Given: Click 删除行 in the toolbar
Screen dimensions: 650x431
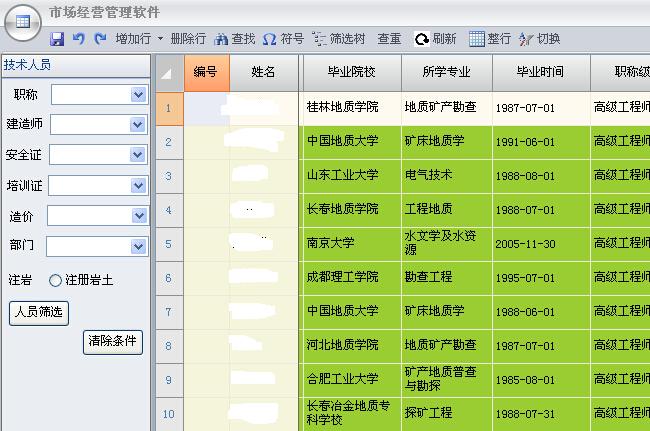Looking at the screenshot, I should pos(188,39).
